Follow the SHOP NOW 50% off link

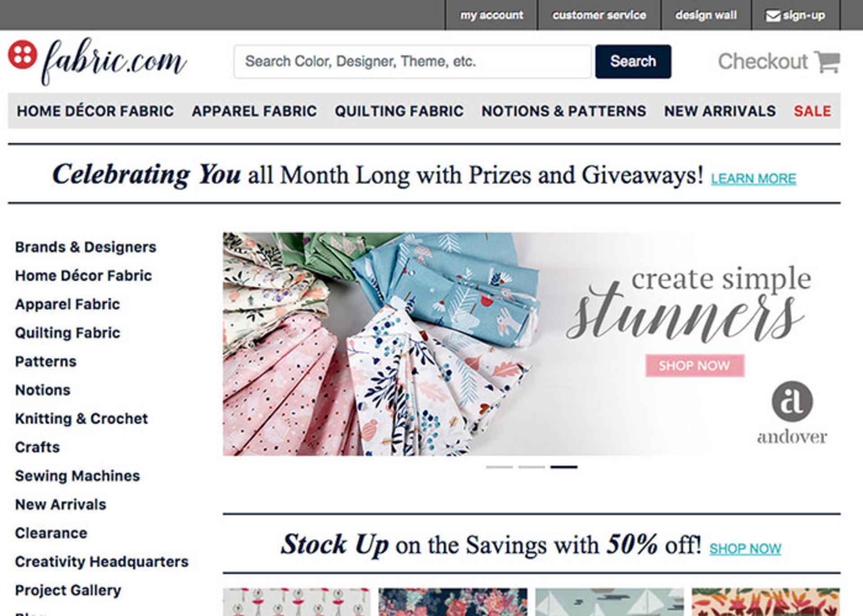[745, 549]
